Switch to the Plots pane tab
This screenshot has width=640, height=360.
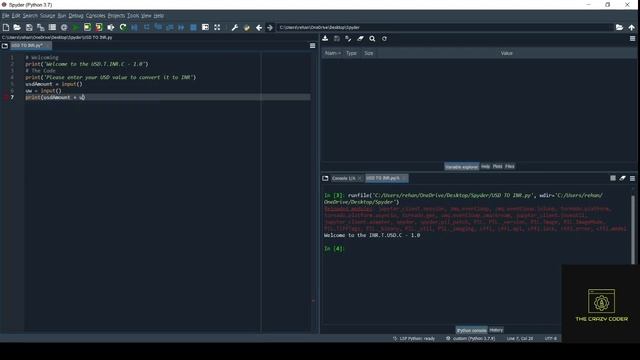point(498,166)
